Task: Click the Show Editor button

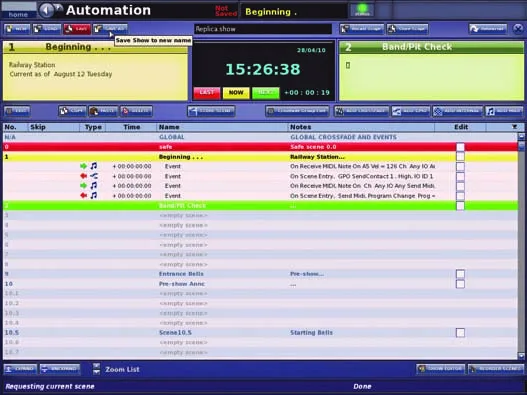Action: point(441,369)
